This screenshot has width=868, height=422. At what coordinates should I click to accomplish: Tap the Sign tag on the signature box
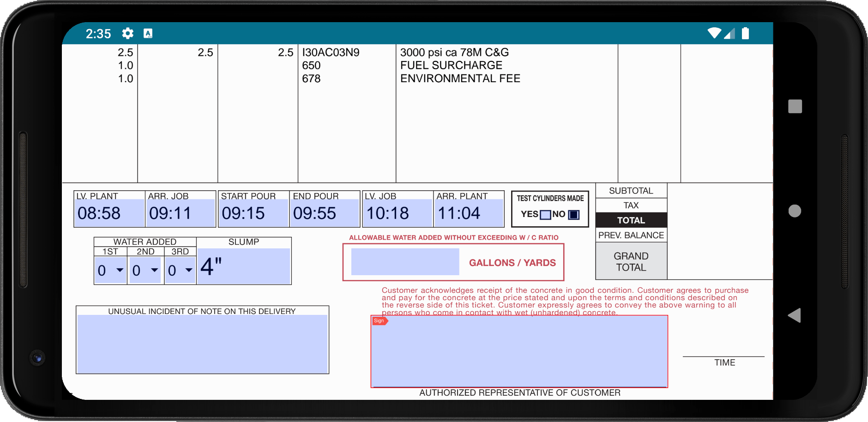click(x=379, y=320)
